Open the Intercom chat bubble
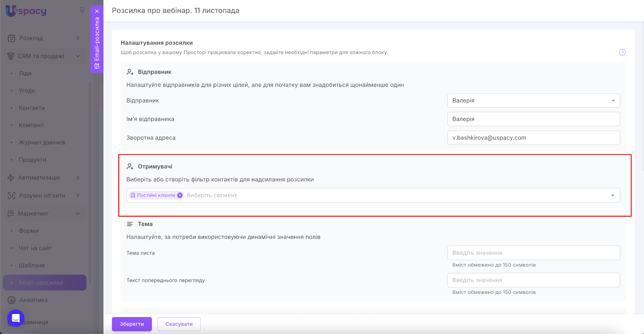The width and height of the screenshot is (644, 334). coord(16,318)
